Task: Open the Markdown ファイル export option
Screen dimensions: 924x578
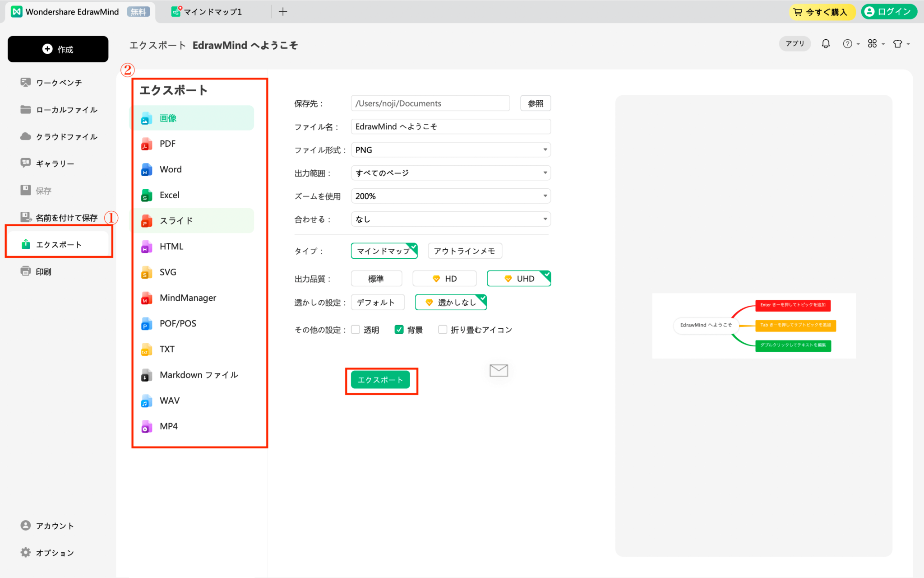Action: 199,374
